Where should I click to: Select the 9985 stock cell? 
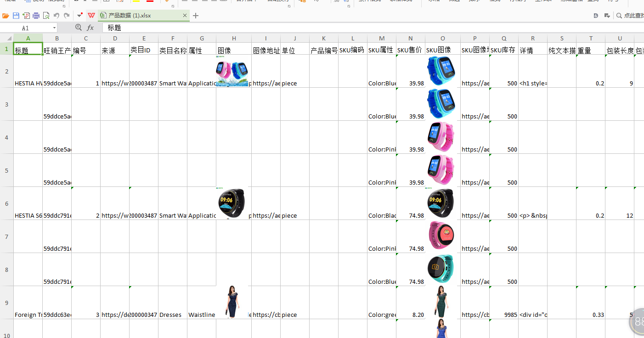pyautogui.click(x=504, y=303)
